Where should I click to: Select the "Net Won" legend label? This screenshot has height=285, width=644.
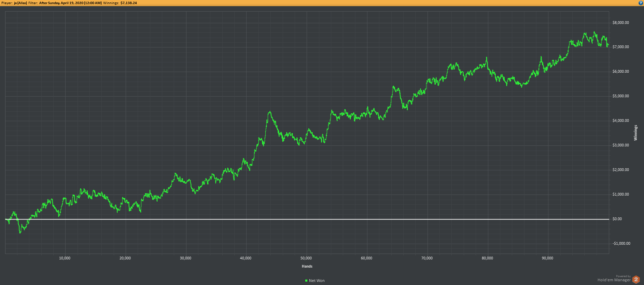click(x=317, y=281)
